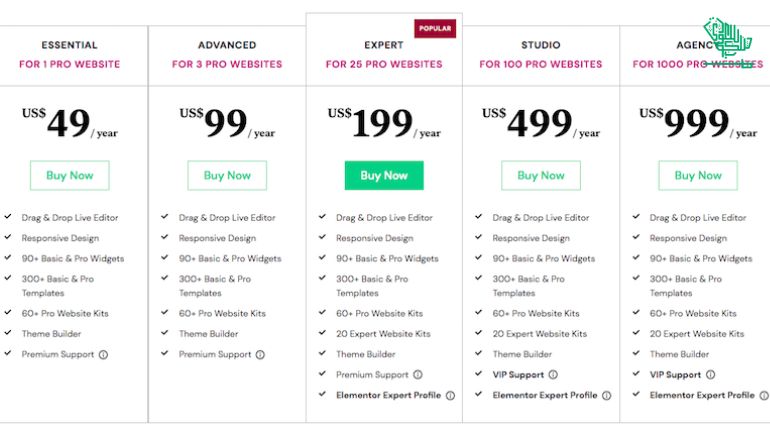Viewport: 770px width, 432px height.
Task: Open info icon beside Studio VIP Support
Action: pos(553,375)
